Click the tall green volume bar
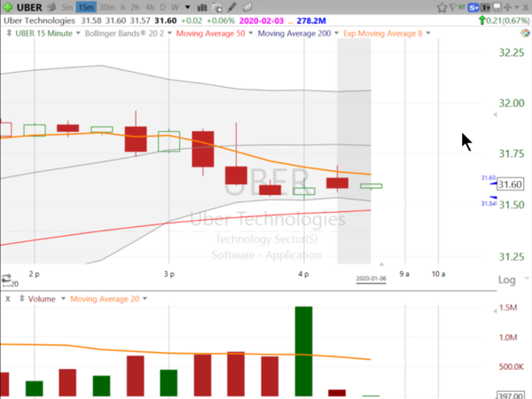 [303, 351]
